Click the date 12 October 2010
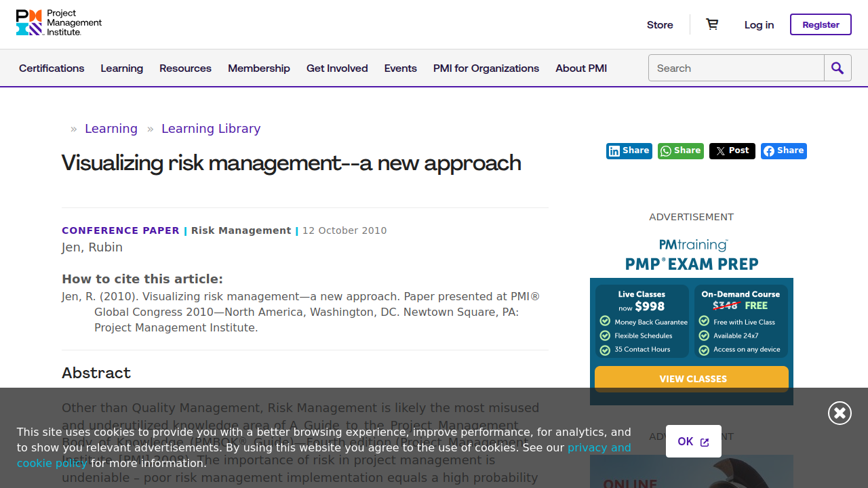 click(x=344, y=230)
